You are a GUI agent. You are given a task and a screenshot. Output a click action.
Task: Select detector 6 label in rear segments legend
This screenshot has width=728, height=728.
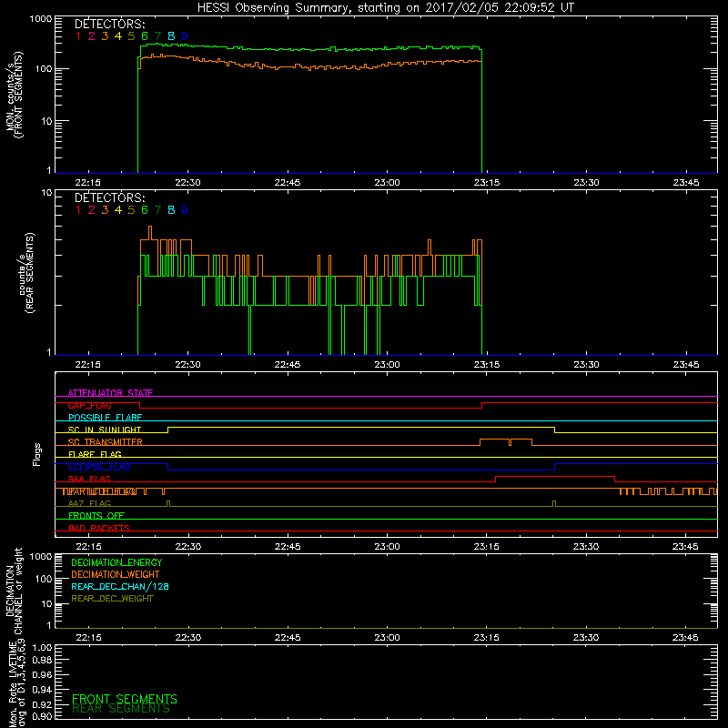coord(145,210)
